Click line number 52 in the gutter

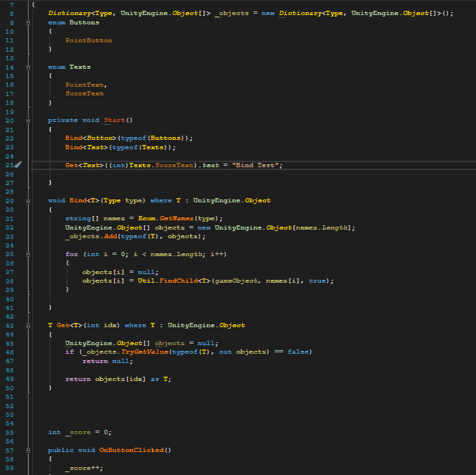point(9,406)
